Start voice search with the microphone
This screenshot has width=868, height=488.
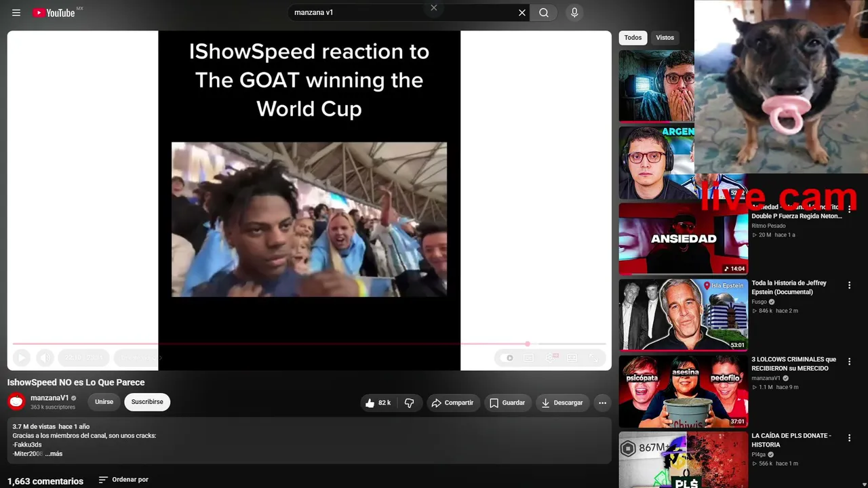[x=574, y=13]
